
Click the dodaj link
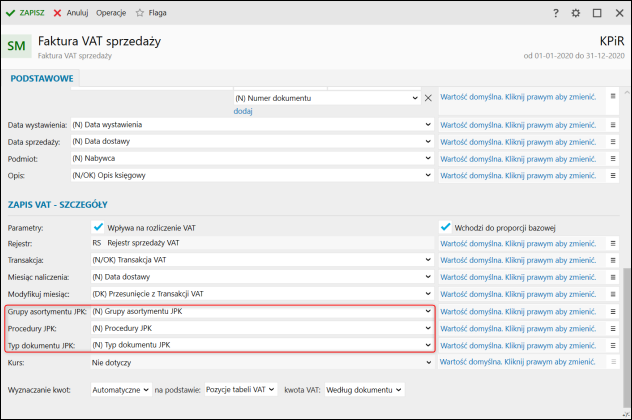[x=243, y=111]
